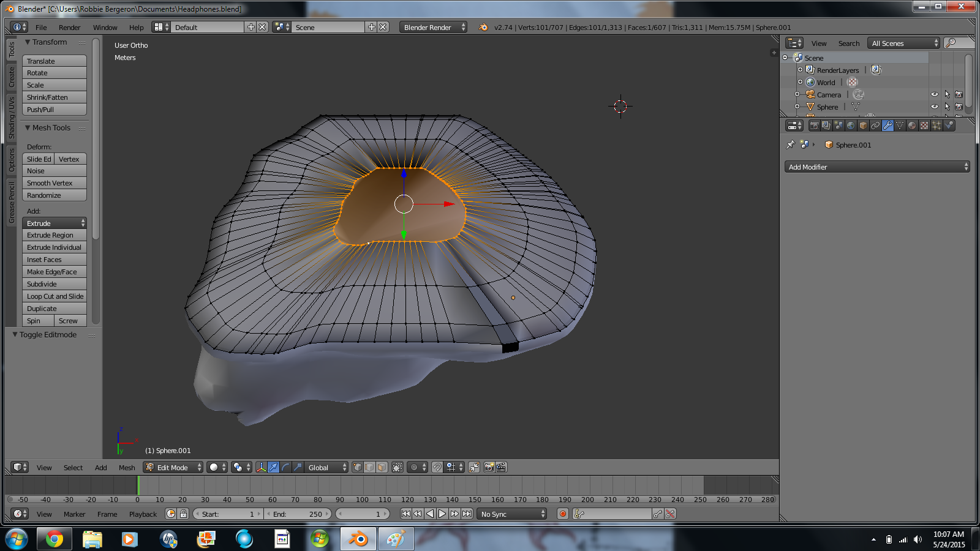Toggle Camera selectability arrow

tap(947, 94)
